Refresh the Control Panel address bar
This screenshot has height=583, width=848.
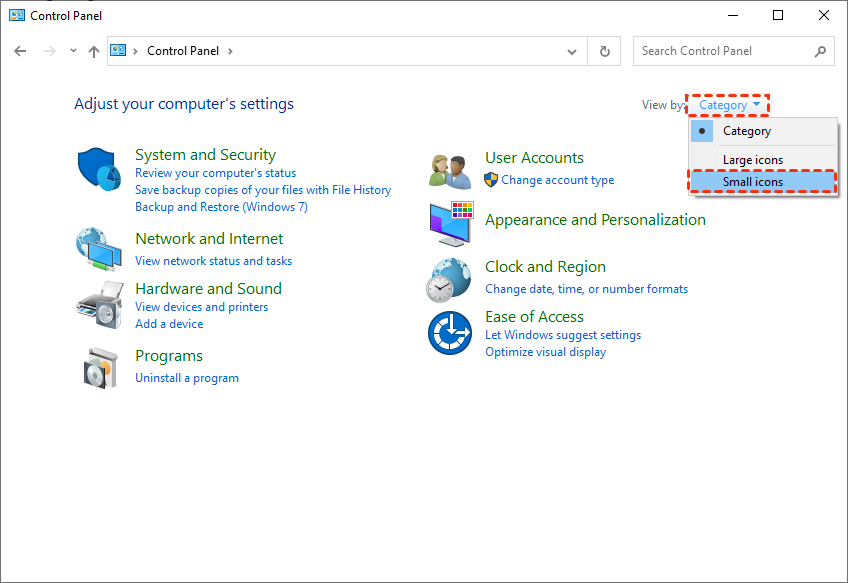click(604, 51)
